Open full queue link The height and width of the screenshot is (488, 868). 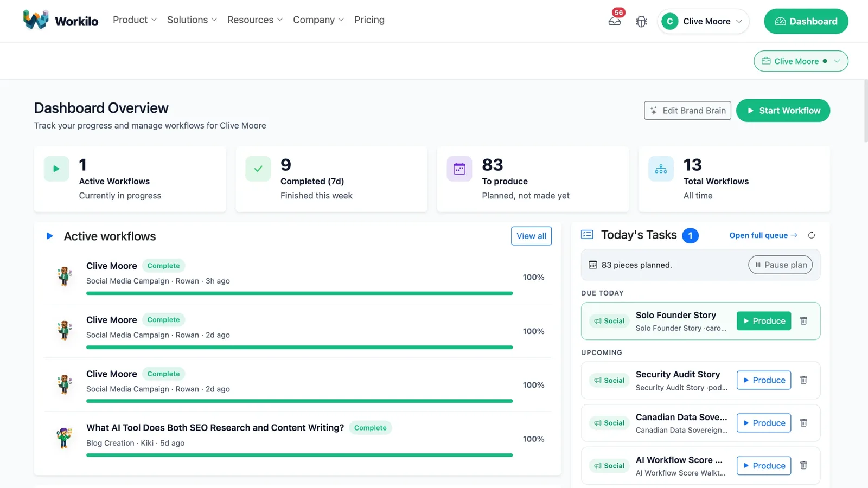coord(763,235)
